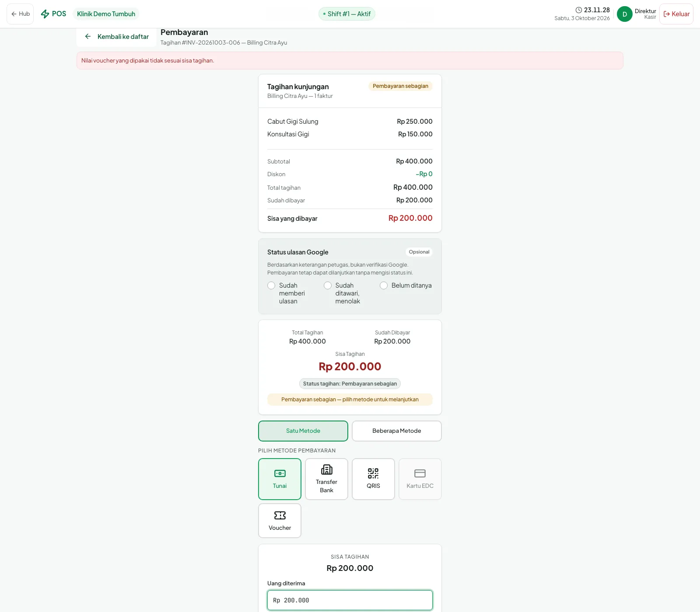Click the Cabut Gigi Sulung line item

[x=350, y=122]
